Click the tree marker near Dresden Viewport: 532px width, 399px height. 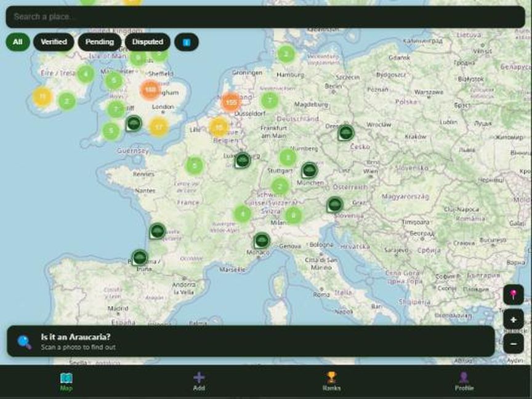click(345, 132)
